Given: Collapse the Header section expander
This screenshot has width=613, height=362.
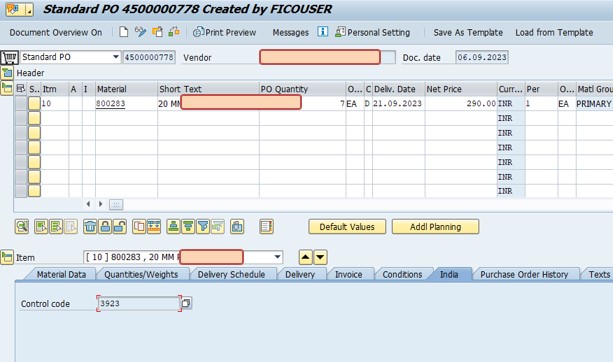Looking at the screenshot, I should tap(7, 73).
